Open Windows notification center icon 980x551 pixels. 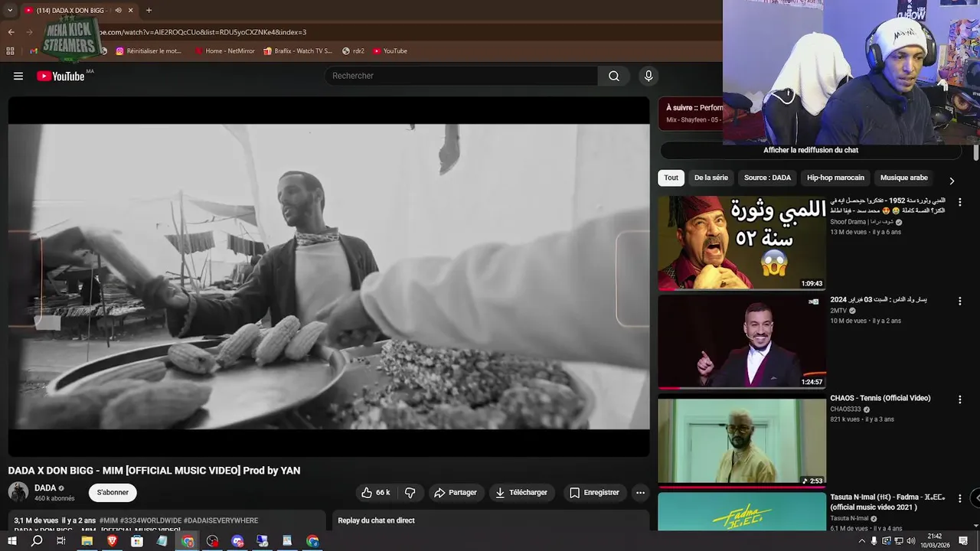[x=963, y=541]
